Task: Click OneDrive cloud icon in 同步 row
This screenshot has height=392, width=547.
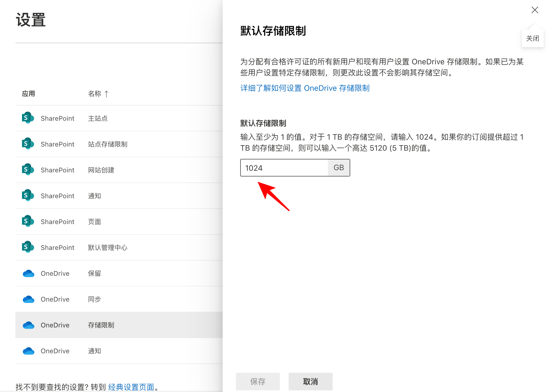Action: pos(28,299)
